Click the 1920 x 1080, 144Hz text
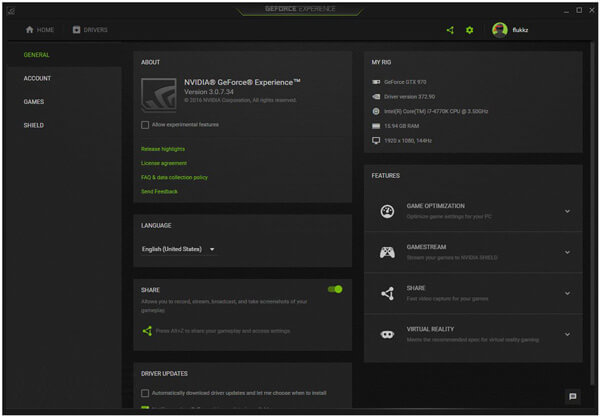The height and width of the screenshot is (417, 600). pyautogui.click(x=408, y=140)
